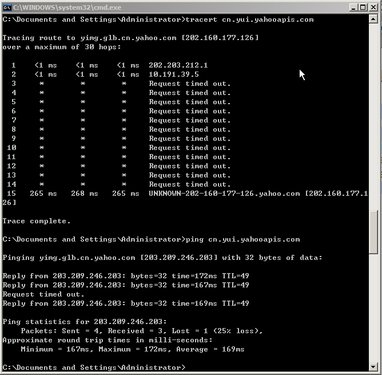
Task: Click 'Request timed out' on hop 5
Action: [190, 102]
